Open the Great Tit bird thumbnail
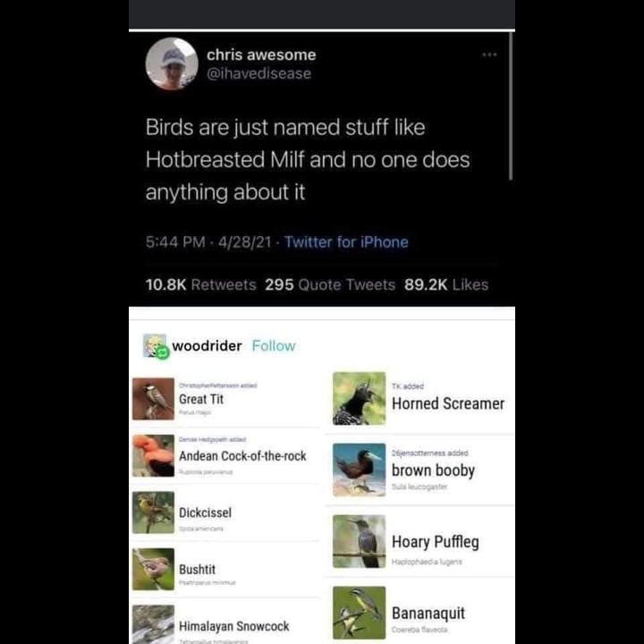Image resolution: width=644 pixels, height=644 pixels. pyautogui.click(x=153, y=399)
